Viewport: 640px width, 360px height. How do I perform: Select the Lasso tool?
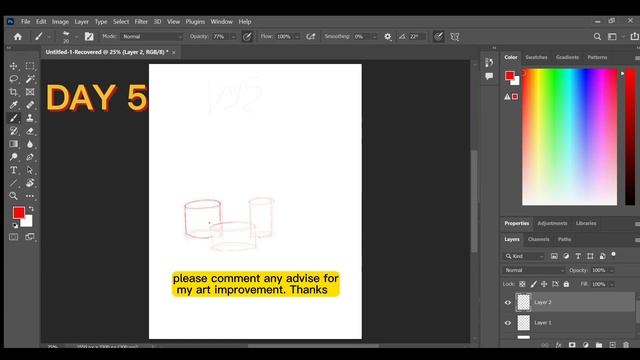coord(13,79)
